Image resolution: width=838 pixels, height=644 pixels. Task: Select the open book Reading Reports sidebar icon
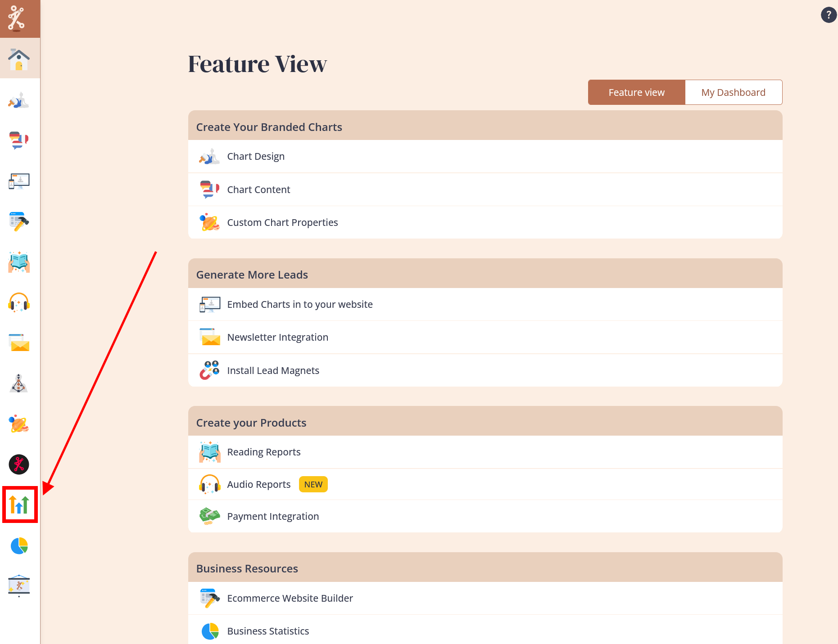click(x=19, y=262)
